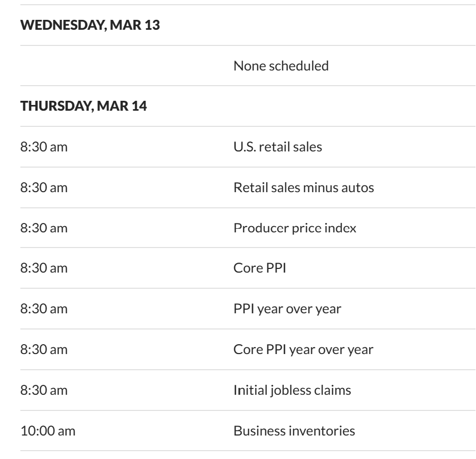
Task: Click 8:30 am next to Producer price index
Action: click(43, 228)
